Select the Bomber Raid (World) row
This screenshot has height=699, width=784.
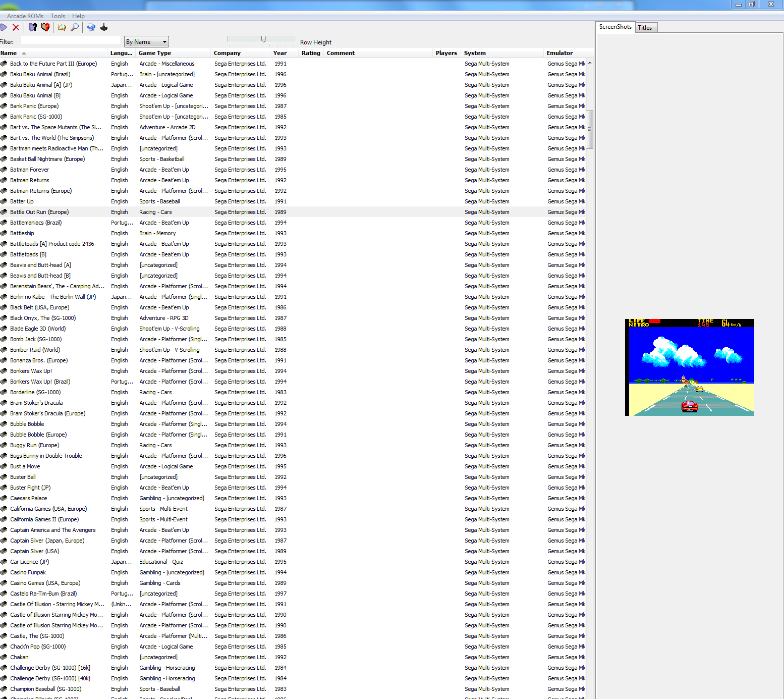pyautogui.click(x=293, y=350)
